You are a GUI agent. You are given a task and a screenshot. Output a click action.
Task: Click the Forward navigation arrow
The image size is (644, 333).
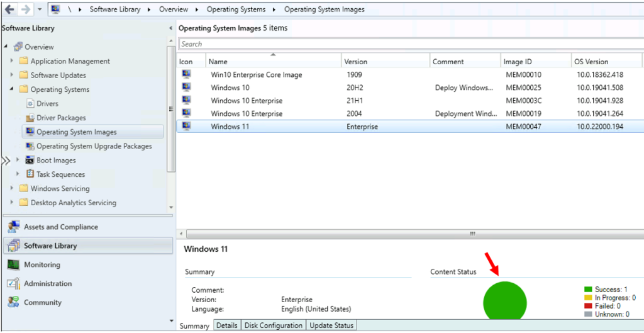tap(26, 9)
